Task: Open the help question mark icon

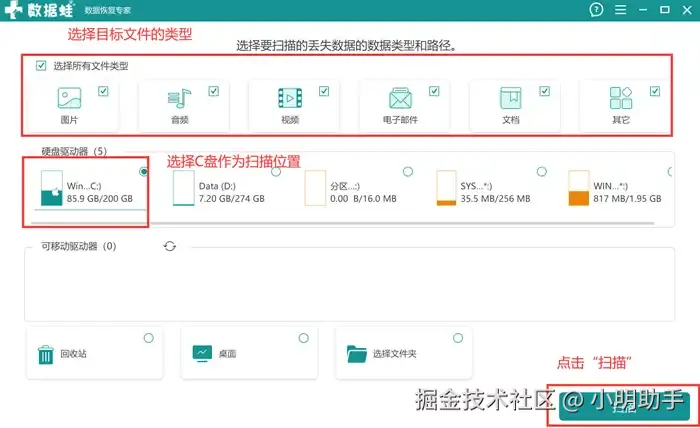Action: pyautogui.click(x=596, y=9)
